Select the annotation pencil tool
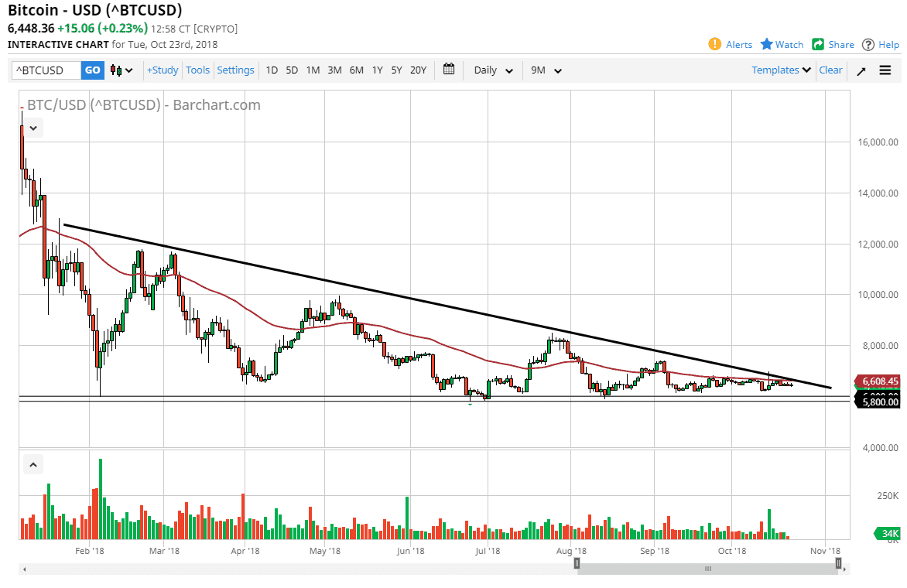Viewport: 907px width, 588px height. (861, 70)
